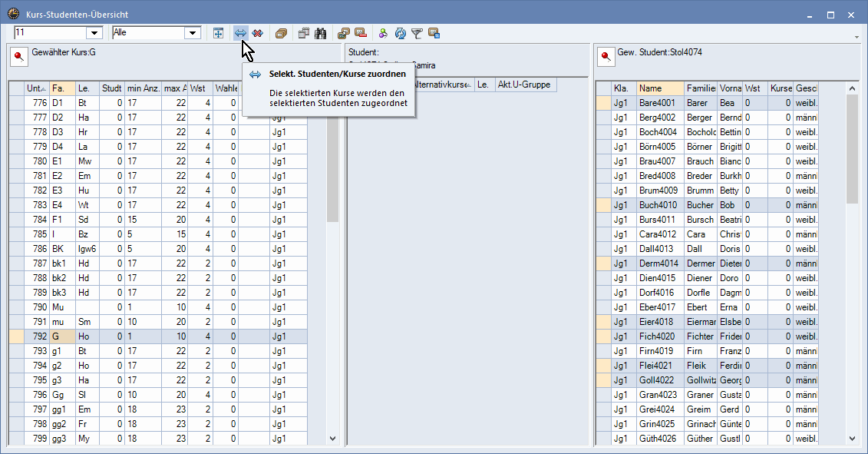This screenshot has width=868, height=454.
Task: Click the four-arrow layout icon after Alle dropdown
Action: coord(218,33)
